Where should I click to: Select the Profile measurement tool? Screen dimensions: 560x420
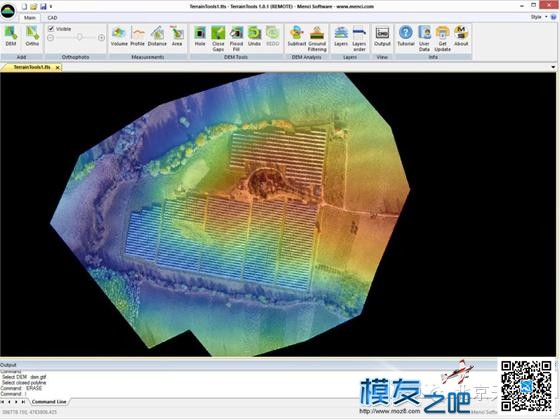[138, 36]
